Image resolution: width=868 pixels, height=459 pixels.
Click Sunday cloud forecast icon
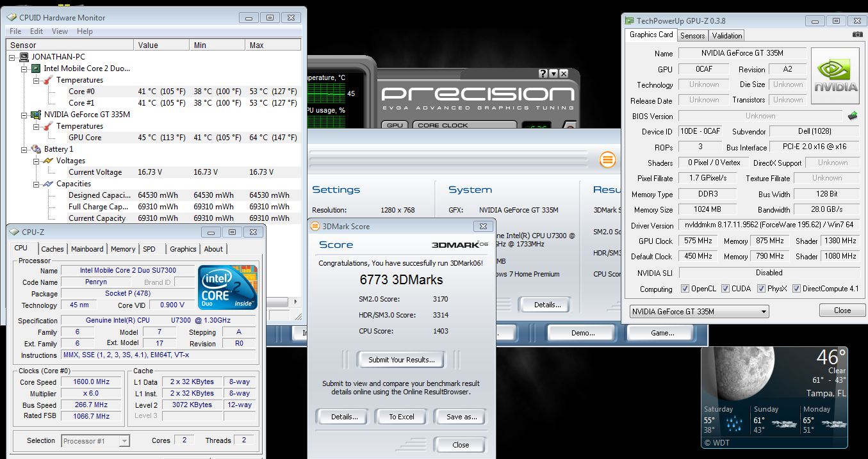pos(785,424)
